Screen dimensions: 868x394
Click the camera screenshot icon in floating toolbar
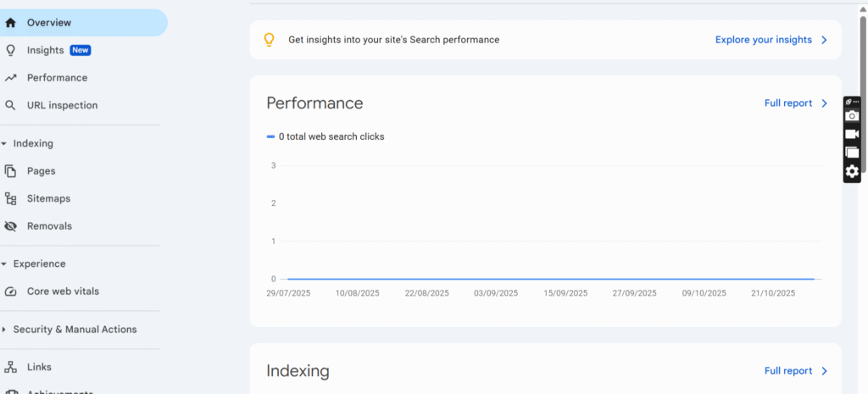click(852, 116)
